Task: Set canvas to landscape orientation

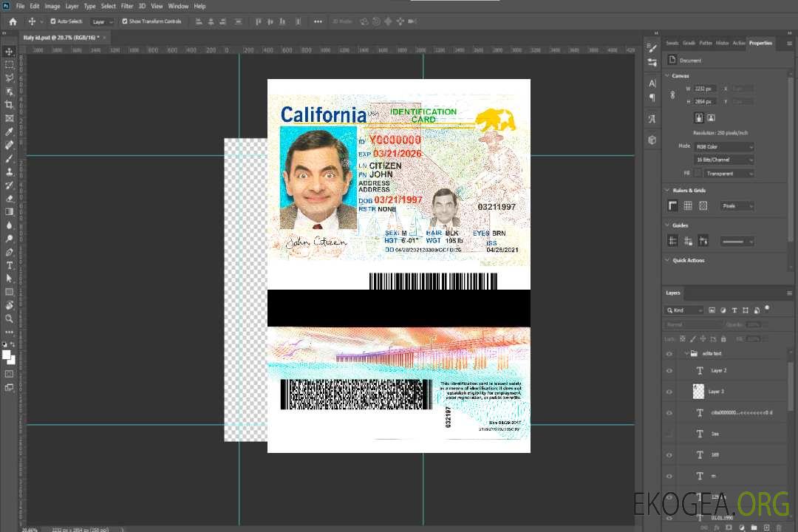Action: pyautogui.click(x=711, y=117)
